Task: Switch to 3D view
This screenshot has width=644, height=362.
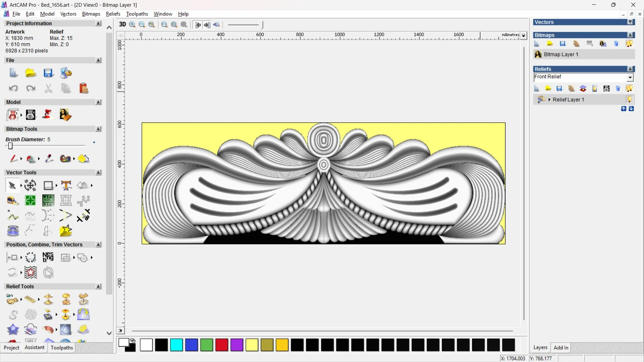Action: (122, 24)
